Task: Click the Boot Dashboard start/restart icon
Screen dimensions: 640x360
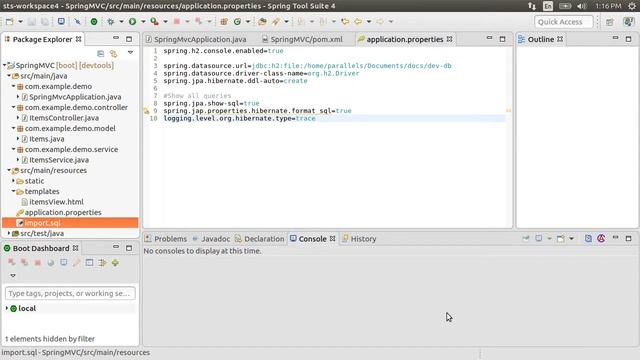Action: (x=11, y=262)
